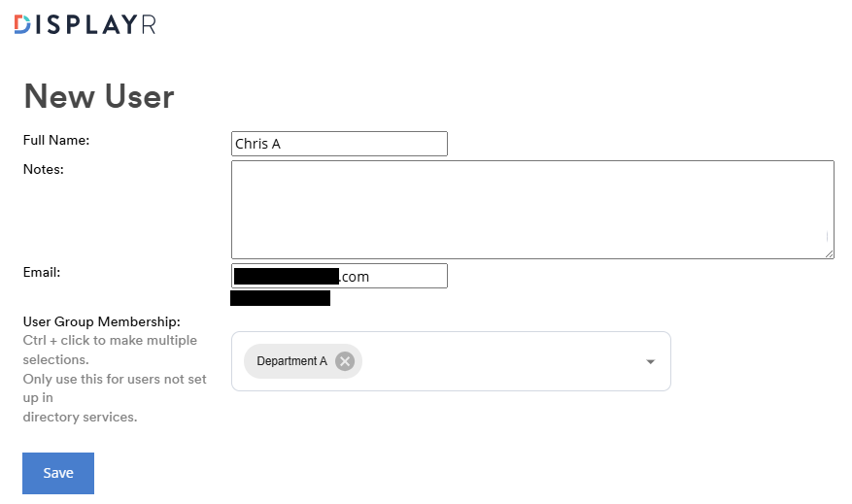852x504 pixels.
Task: Click the New User heading
Action: pos(99,96)
